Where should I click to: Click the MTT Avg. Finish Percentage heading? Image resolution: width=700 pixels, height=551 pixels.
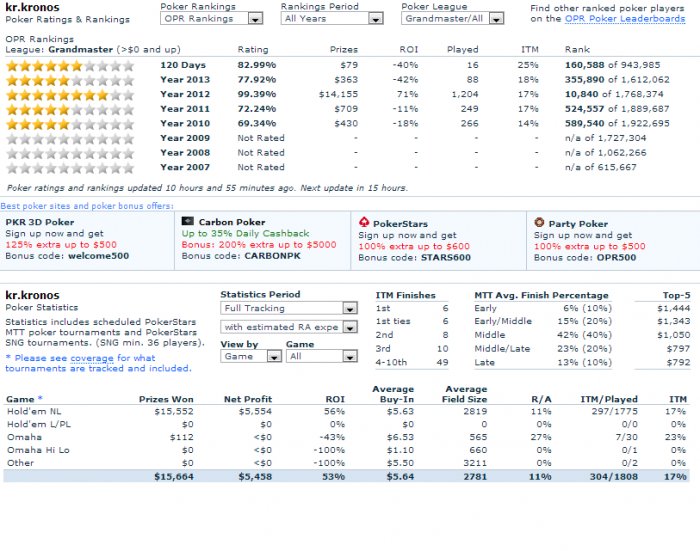(541, 295)
